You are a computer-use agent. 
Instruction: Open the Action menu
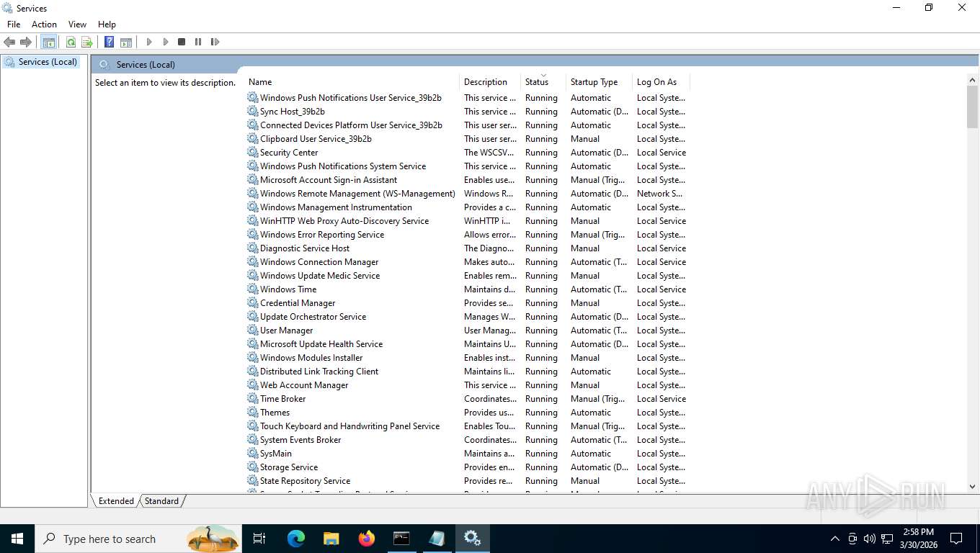point(44,24)
